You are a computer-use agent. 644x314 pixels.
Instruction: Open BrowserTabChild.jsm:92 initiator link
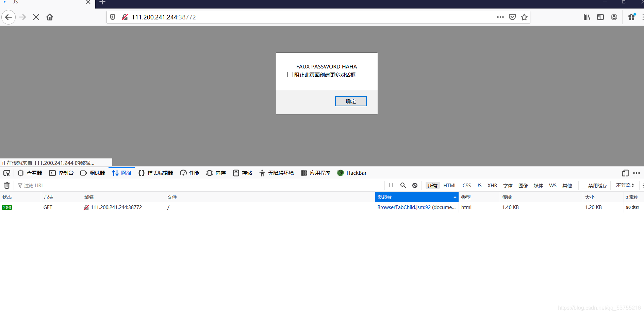tap(404, 207)
